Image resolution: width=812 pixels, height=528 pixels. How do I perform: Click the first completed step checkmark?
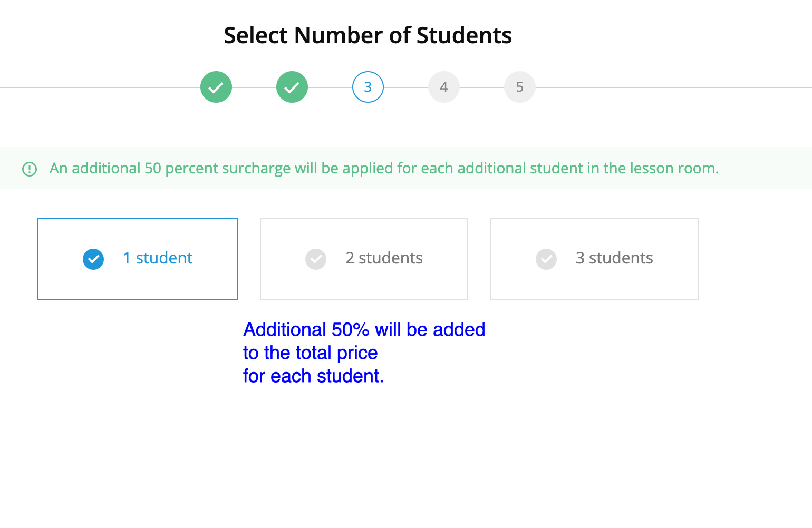click(x=216, y=87)
